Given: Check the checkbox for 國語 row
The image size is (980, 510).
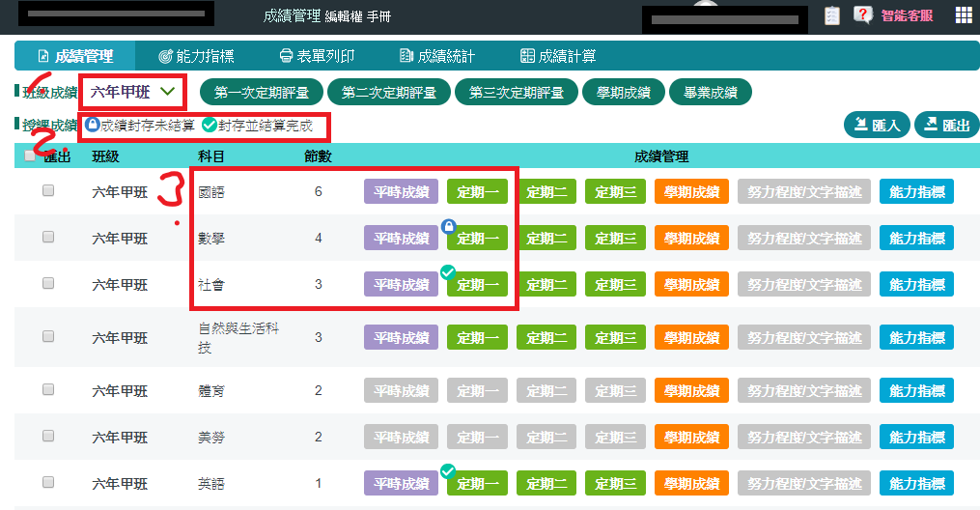Looking at the screenshot, I should (x=48, y=191).
